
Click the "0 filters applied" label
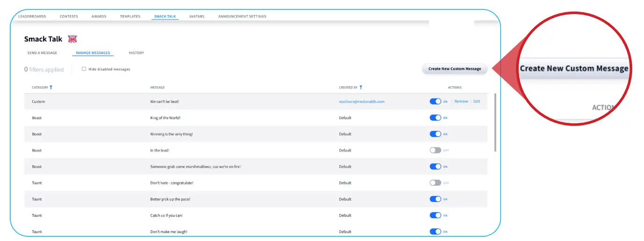(44, 69)
